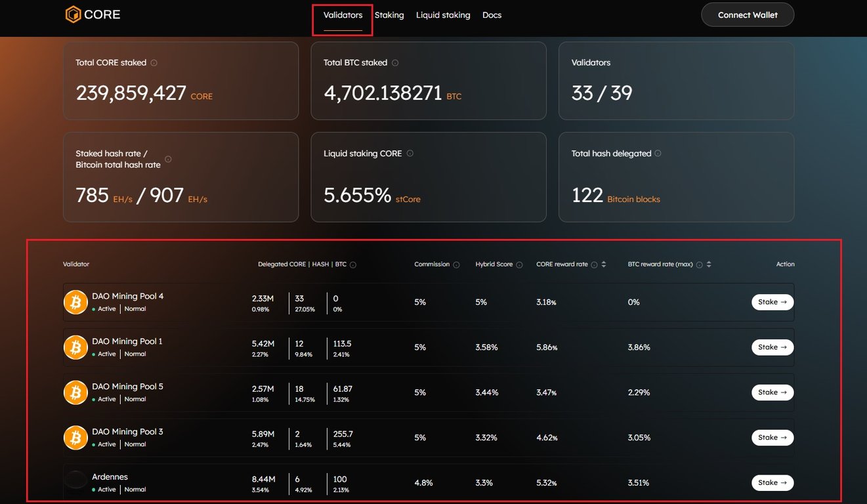867x504 pixels.
Task: Click the Delegated CORE header info icon
Action: 352,264
